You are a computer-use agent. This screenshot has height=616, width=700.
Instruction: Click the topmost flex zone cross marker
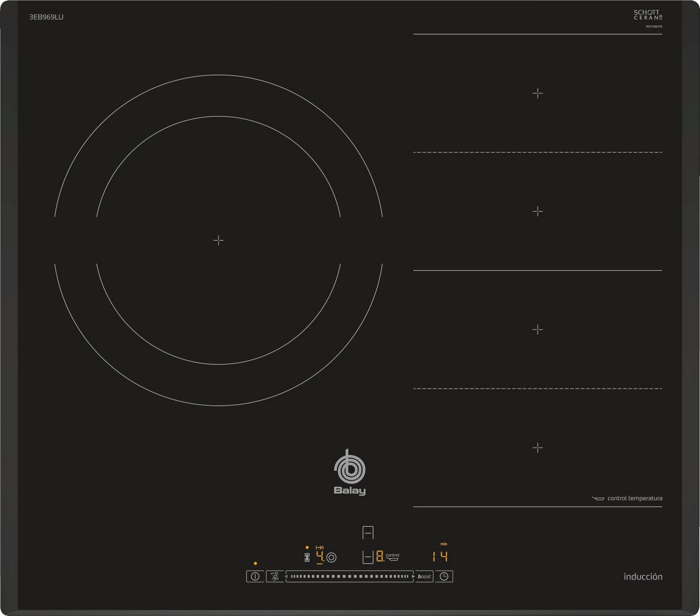tap(538, 93)
